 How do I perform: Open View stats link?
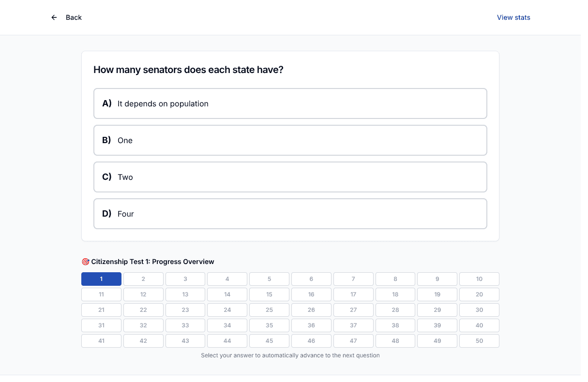[513, 17]
